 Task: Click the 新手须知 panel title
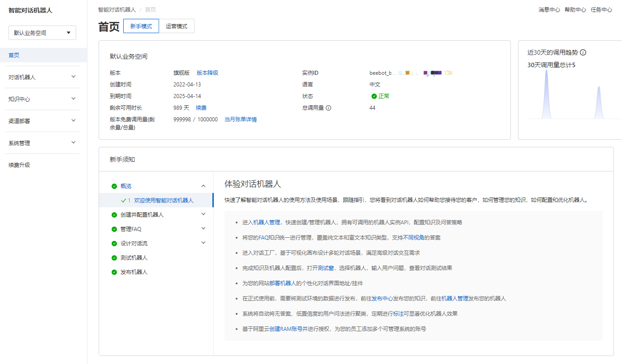pos(122,159)
